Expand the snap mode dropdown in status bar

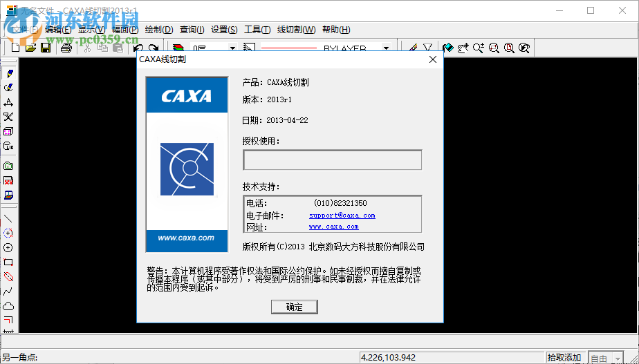point(618,358)
